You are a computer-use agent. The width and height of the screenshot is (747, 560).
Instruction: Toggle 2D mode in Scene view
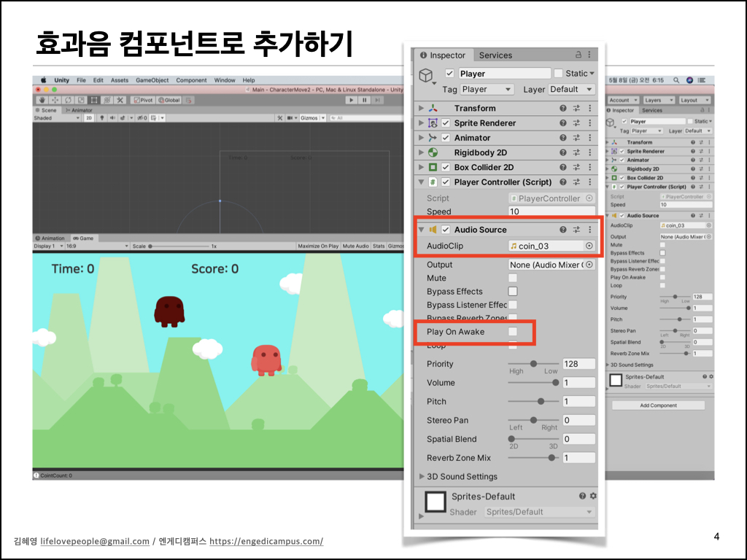click(x=88, y=117)
